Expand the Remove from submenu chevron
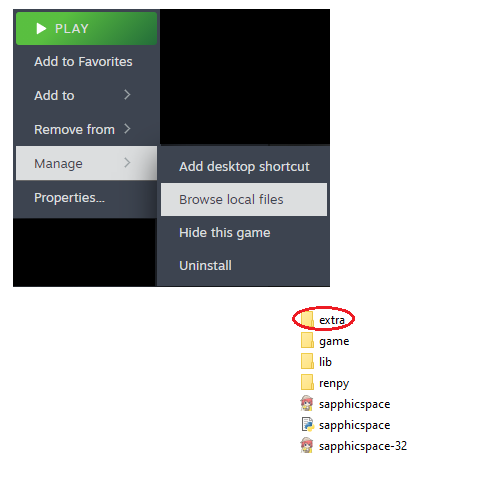Screen dimensions: 500x500 (127, 129)
